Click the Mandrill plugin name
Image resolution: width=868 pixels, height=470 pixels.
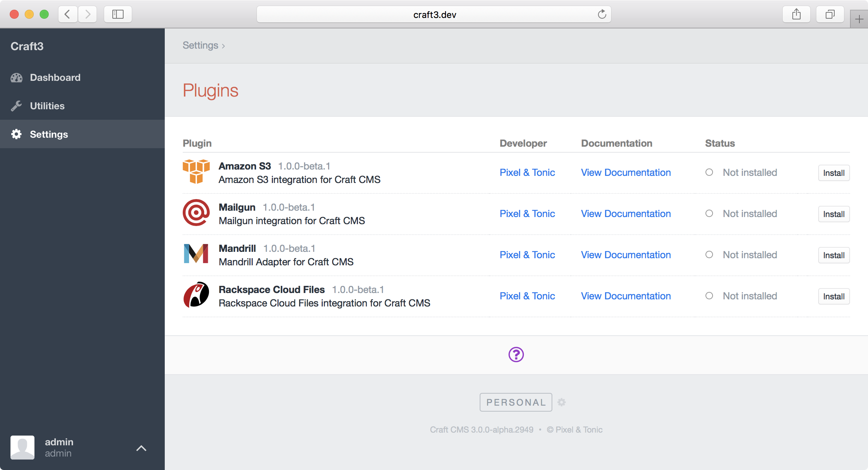(237, 248)
